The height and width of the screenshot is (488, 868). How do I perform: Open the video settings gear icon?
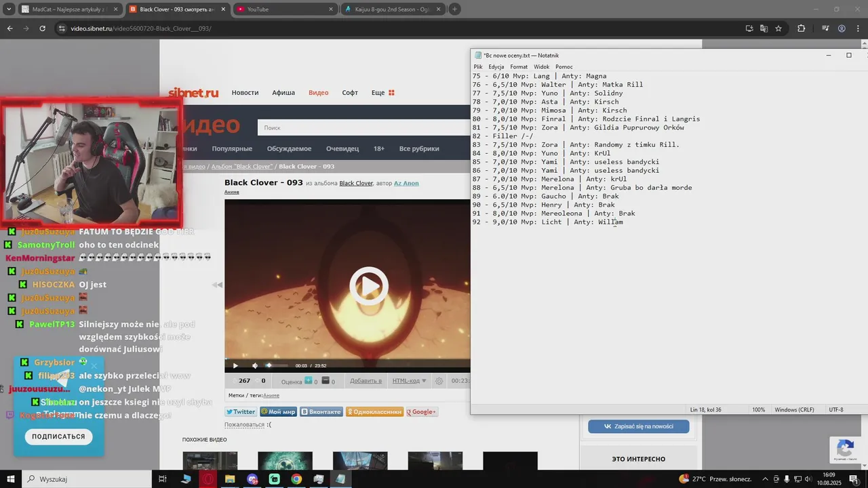click(439, 381)
